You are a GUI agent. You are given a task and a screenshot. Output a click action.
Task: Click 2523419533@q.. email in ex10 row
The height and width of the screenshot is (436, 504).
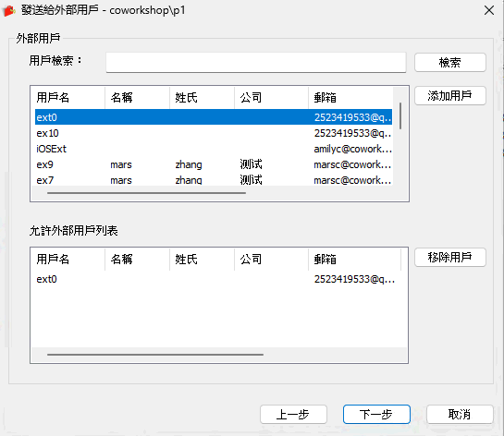pyautogui.click(x=352, y=133)
